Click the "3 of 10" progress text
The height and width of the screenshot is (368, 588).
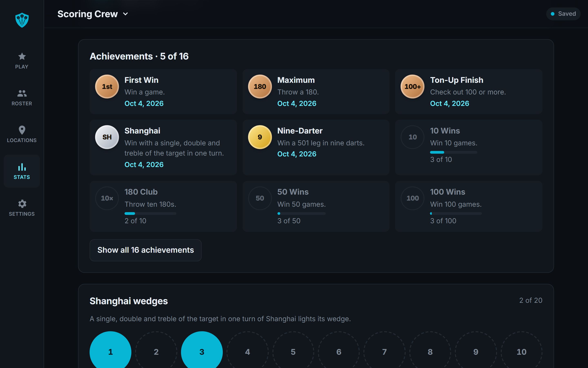[441, 159]
